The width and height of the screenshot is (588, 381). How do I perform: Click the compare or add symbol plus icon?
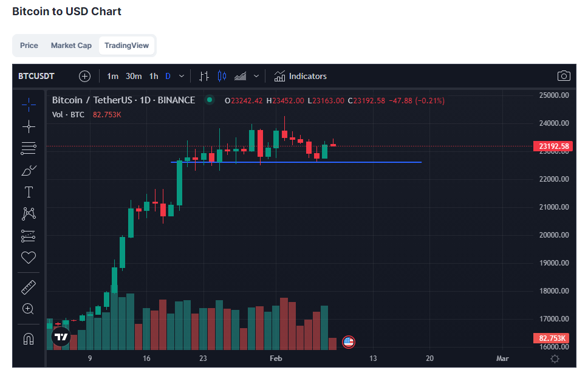click(x=85, y=76)
